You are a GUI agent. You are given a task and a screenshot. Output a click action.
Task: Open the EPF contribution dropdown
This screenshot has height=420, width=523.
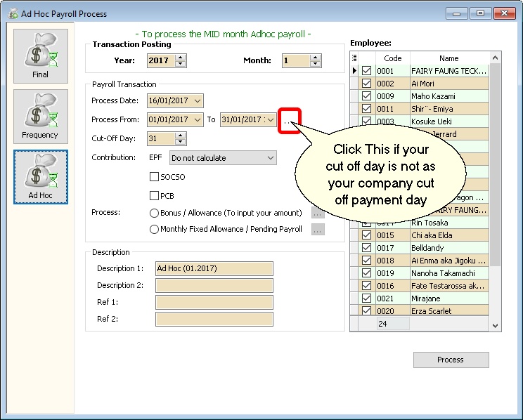(271, 158)
